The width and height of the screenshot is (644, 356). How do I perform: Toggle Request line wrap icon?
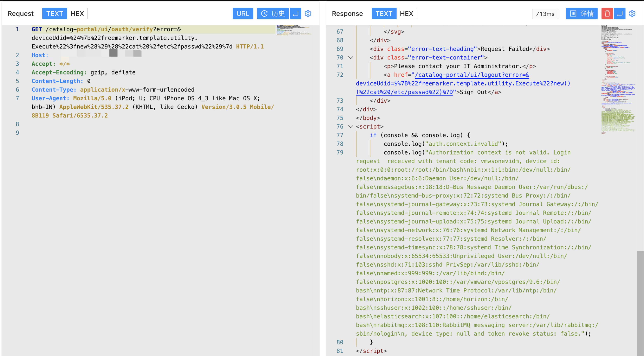(x=295, y=13)
